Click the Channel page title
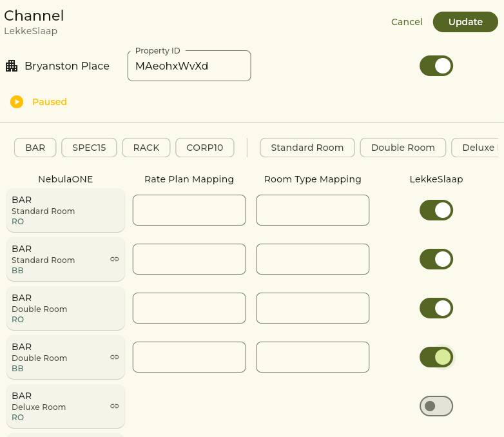Viewport: 504px width, 437px height. pos(34,15)
